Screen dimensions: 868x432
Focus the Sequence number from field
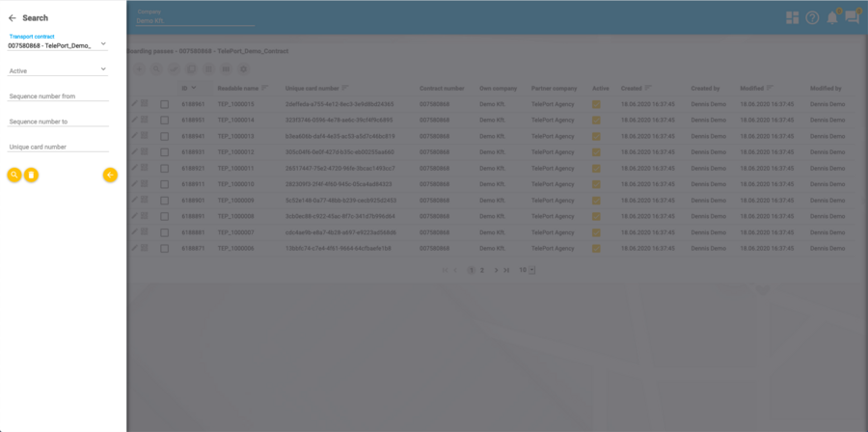pyautogui.click(x=58, y=96)
